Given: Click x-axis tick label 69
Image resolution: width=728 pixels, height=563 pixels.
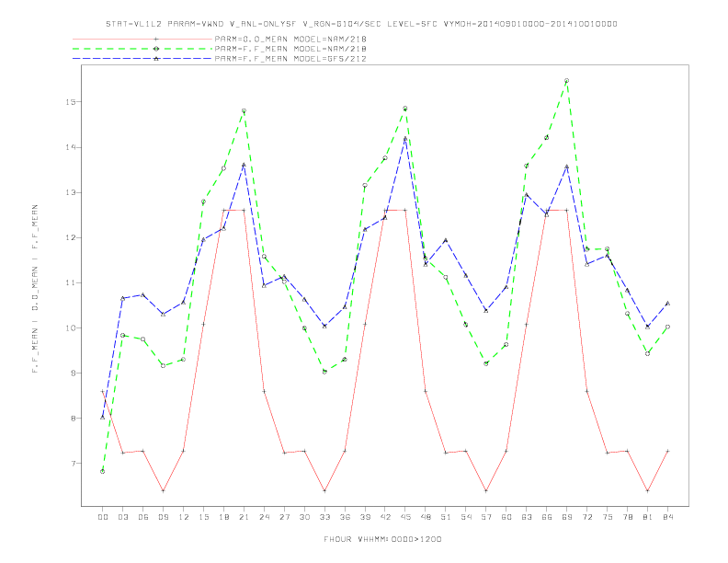Looking at the screenshot, I should click(567, 517).
